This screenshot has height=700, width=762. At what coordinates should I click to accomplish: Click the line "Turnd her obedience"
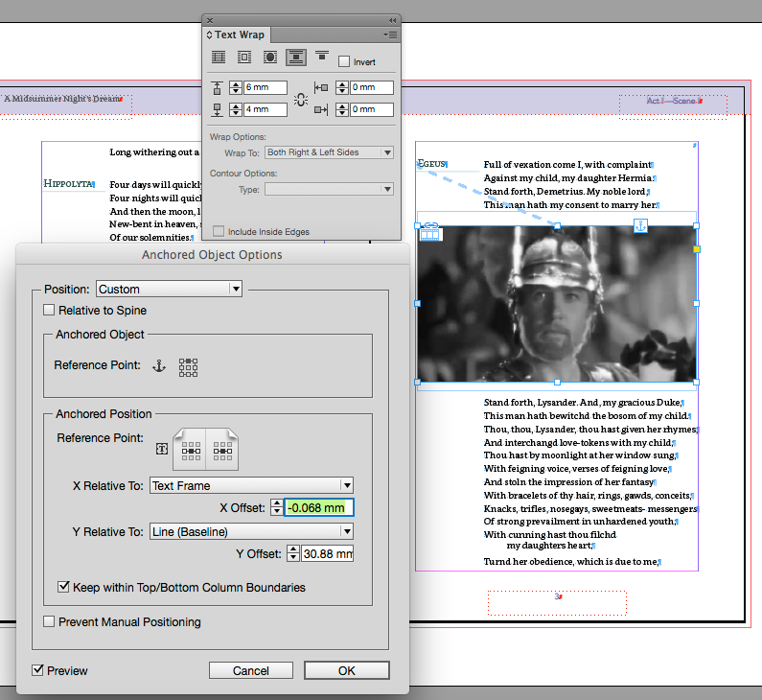tap(570, 562)
